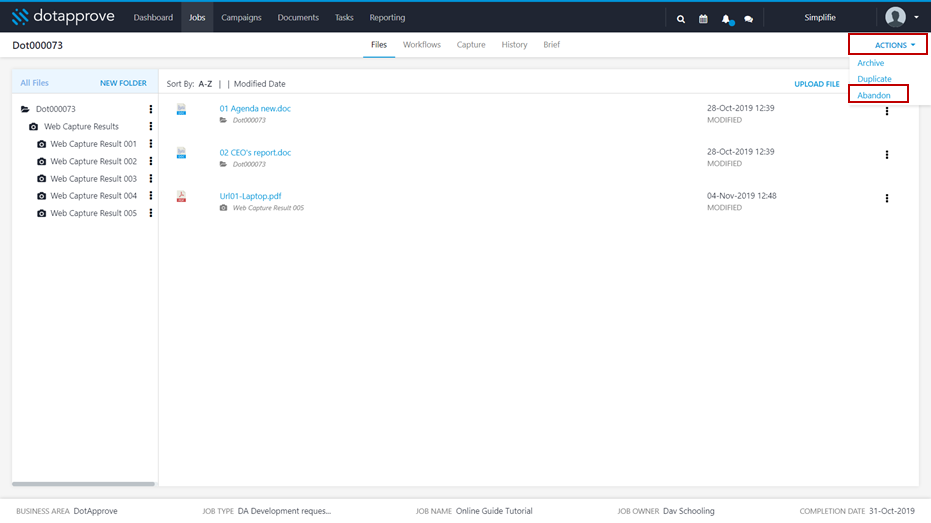Open notifications bell icon
This screenshot has width=931, height=523.
click(x=726, y=19)
